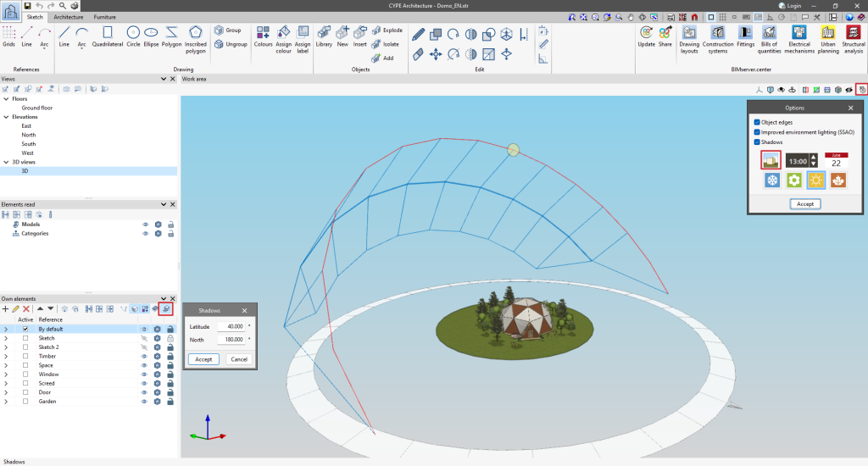This screenshot has height=466, width=868.
Task: Open the Arc dropdown in Drawing group
Action: pos(81,49)
